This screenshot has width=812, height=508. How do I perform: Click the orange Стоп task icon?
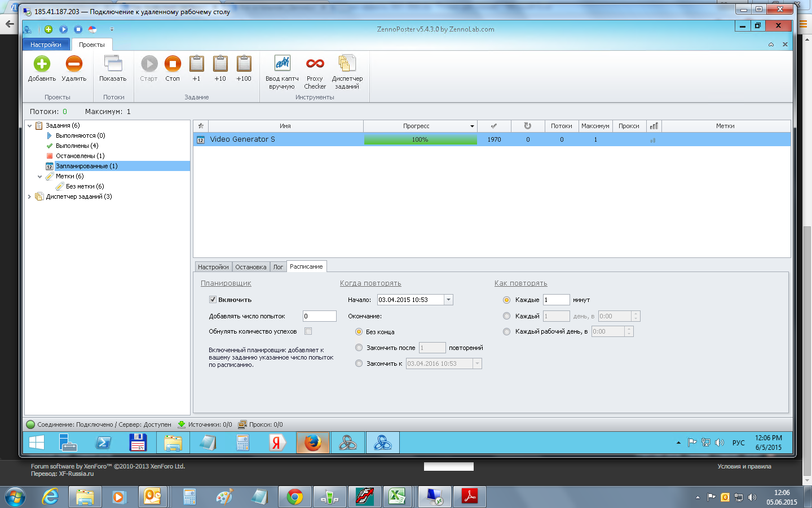(x=173, y=64)
